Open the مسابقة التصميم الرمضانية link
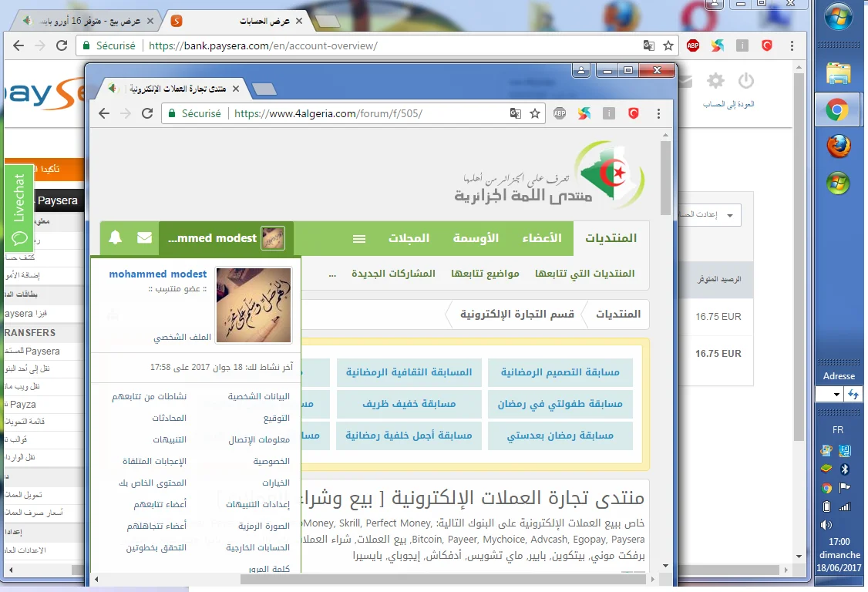 (x=560, y=372)
